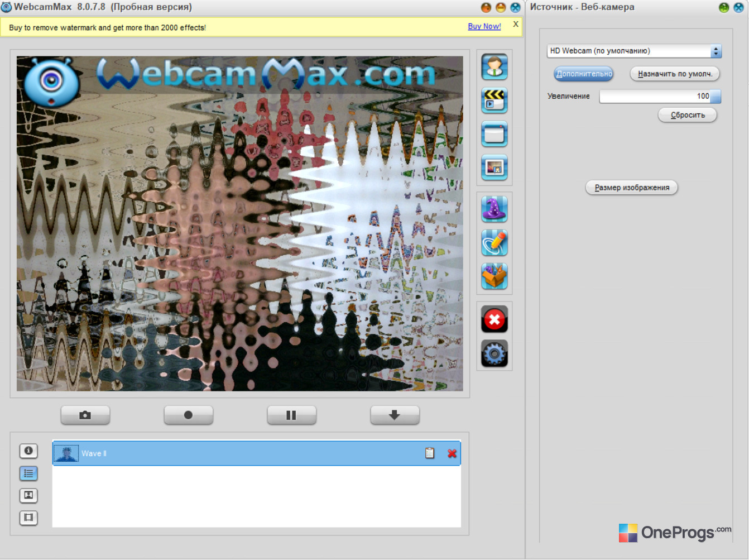This screenshot has width=749, height=560.
Task: Click orange help button in WebcamMax title
Action: pos(486,7)
